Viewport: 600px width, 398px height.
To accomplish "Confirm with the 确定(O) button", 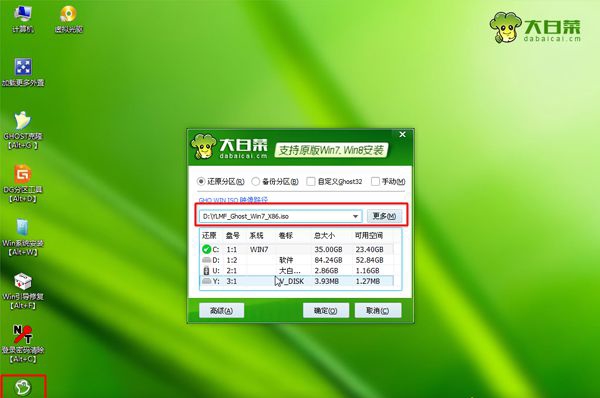I will pyautogui.click(x=326, y=310).
